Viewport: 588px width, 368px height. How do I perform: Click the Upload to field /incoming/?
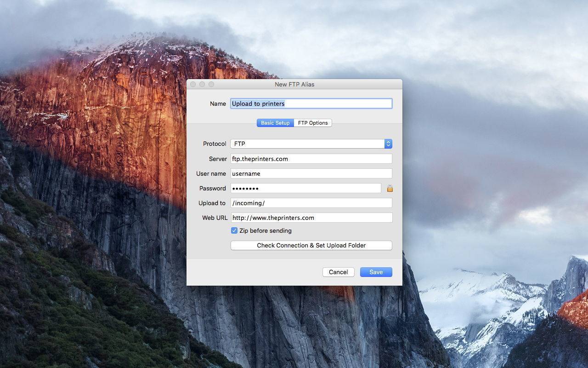click(311, 203)
